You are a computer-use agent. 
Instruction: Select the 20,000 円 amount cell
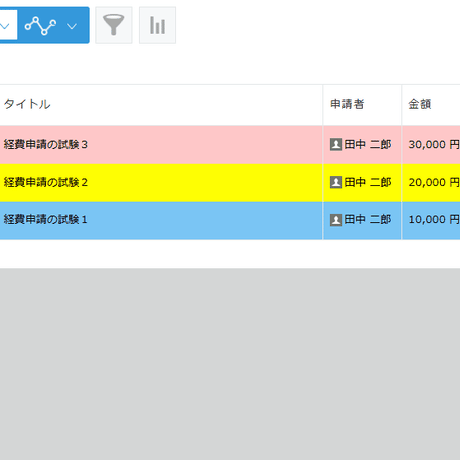pyautogui.click(x=431, y=182)
